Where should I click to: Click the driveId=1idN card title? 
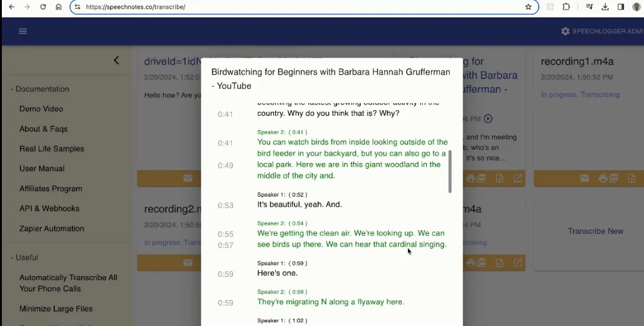(x=172, y=62)
